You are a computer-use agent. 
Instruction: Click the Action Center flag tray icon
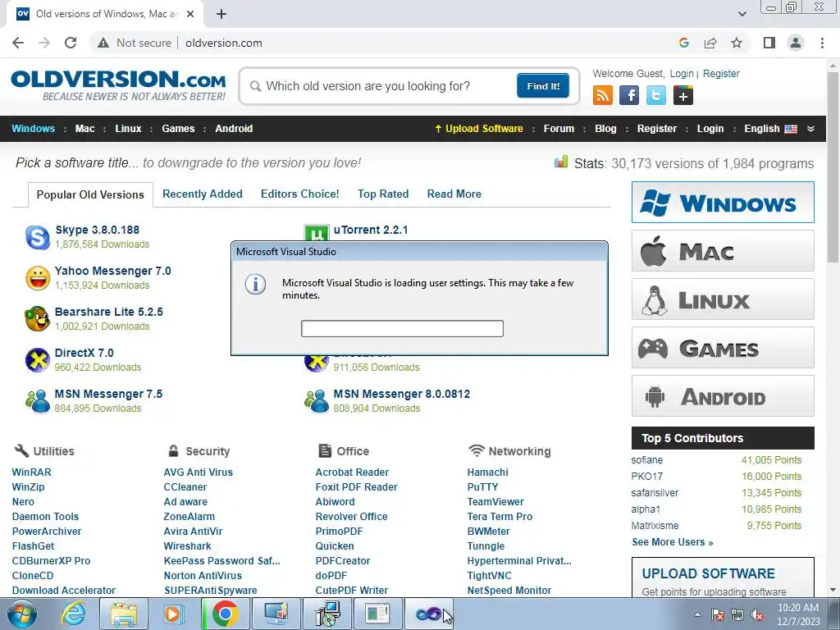click(x=718, y=615)
